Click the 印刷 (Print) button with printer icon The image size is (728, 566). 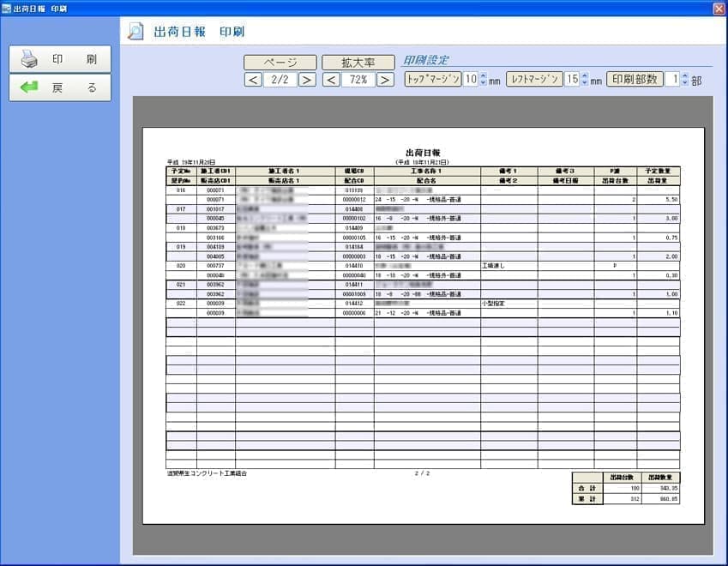pyautogui.click(x=59, y=59)
